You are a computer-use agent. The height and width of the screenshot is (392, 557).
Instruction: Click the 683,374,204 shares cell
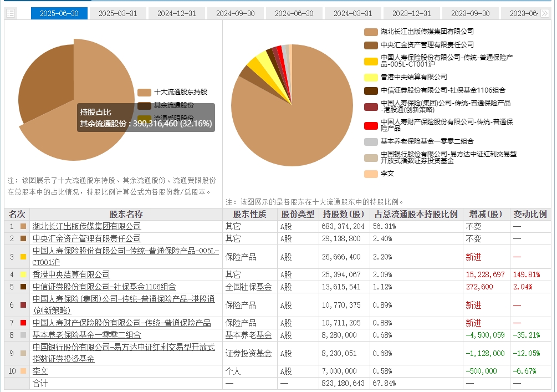coord(343,226)
